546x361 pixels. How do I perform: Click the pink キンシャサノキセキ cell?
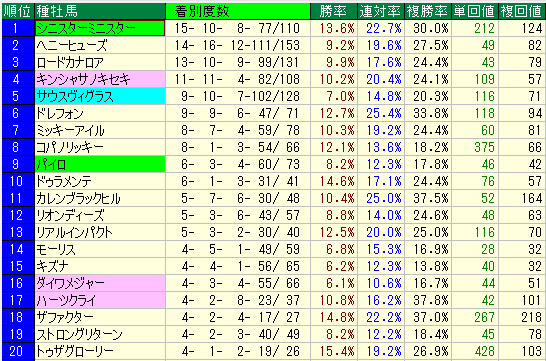click(100, 79)
